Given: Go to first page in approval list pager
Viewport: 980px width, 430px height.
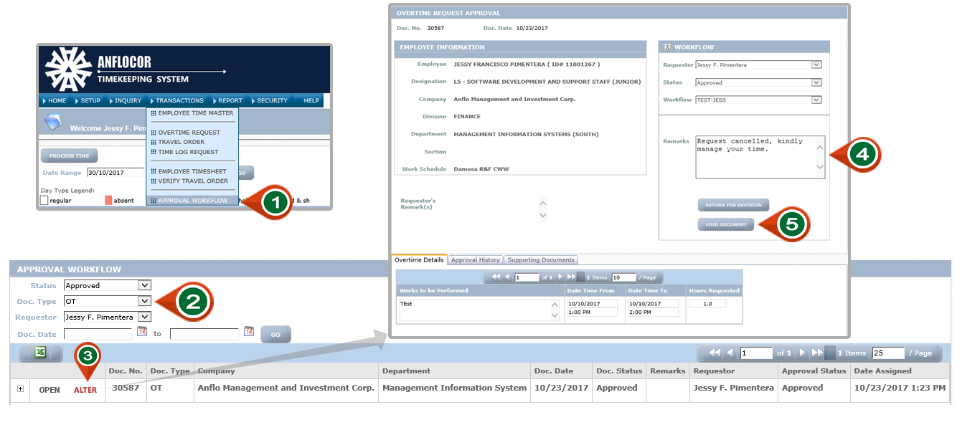Looking at the screenshot, I should pyautogui.click(x=715, y=353).
